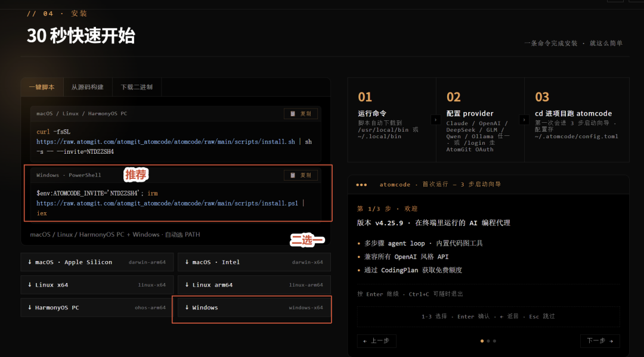644x357 pixels.
Task: Click clipboard icon in Windows PowerShell copy button
Action: click(x=293, y=175)
